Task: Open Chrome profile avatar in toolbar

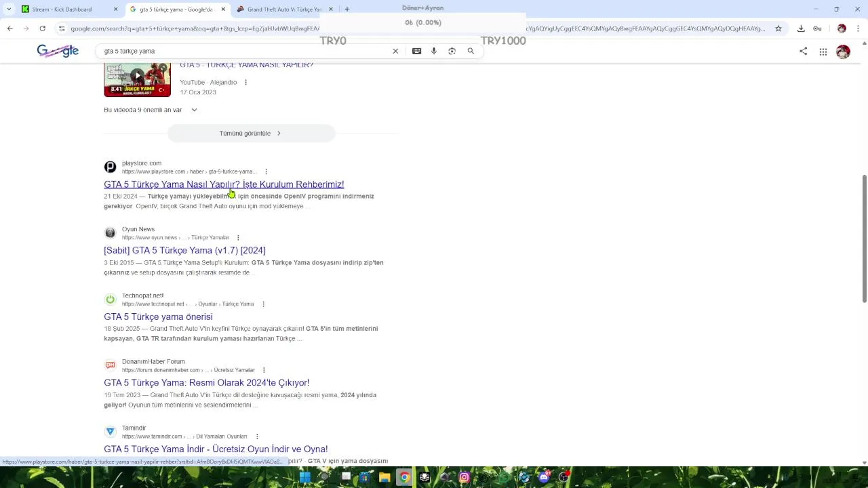Action: (x=842, y=28)
